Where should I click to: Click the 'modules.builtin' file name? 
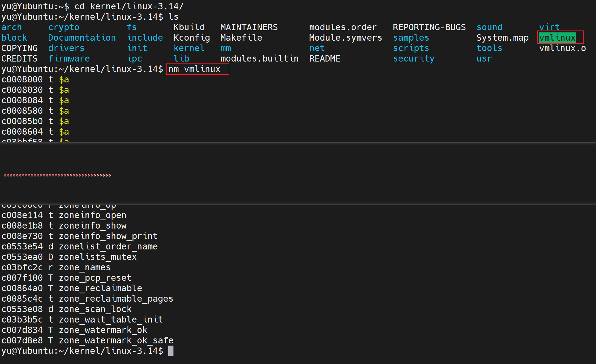(259, 59)
